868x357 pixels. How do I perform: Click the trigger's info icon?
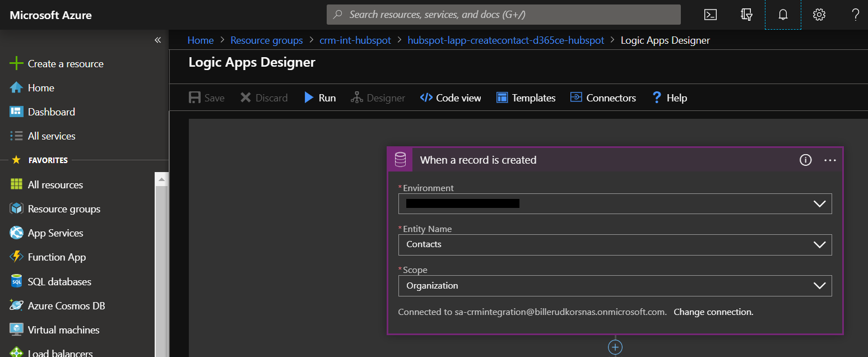point(805,160)
